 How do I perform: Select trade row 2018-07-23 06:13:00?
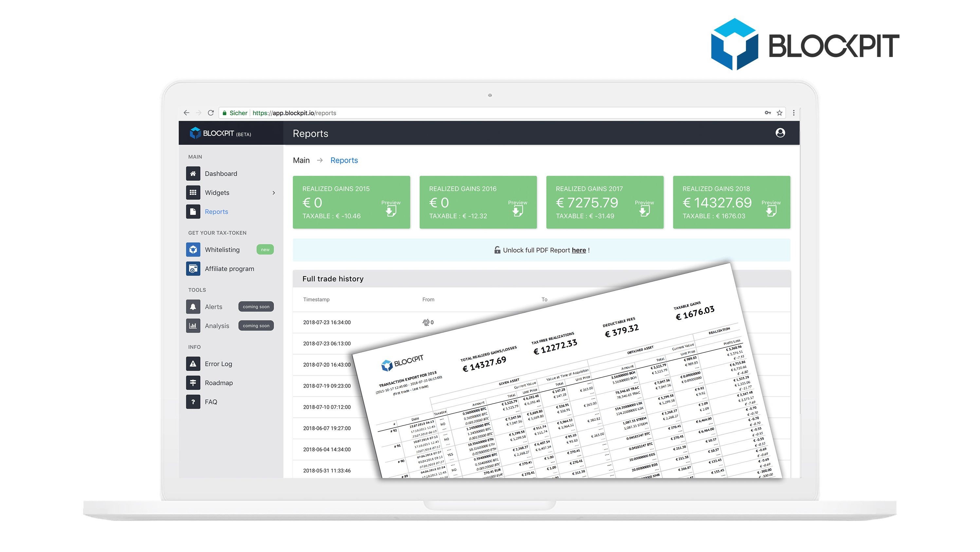(327, 344)
